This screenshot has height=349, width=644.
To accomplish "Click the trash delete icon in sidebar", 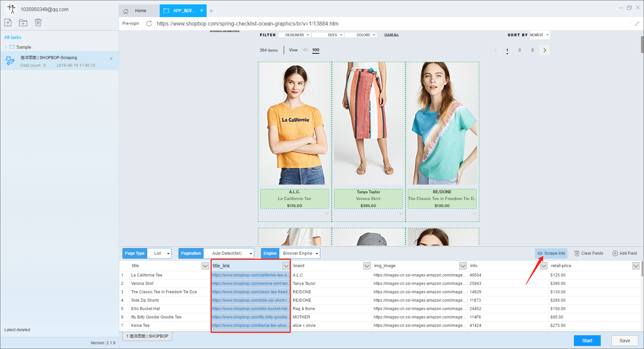I will [38, 22].
